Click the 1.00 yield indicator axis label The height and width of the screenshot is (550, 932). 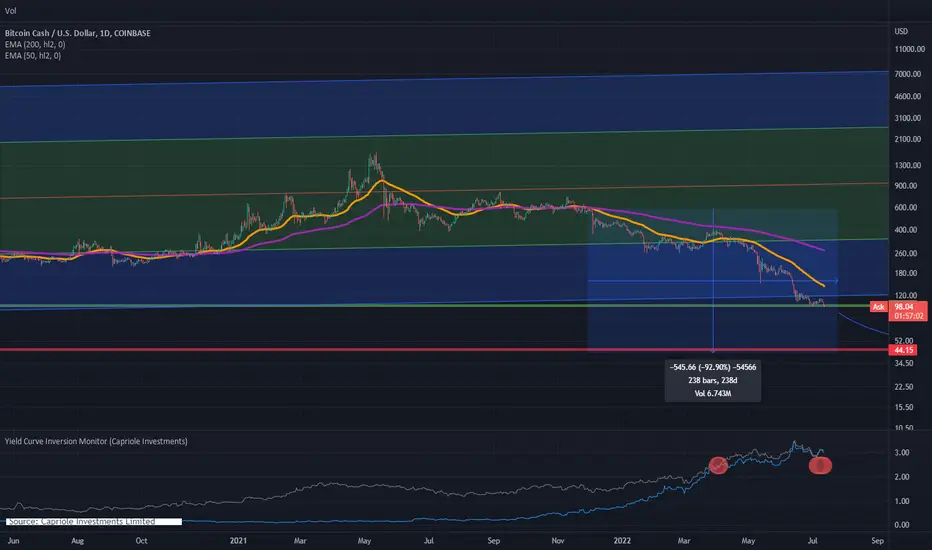pyautogui.click(x=902, y=501)
